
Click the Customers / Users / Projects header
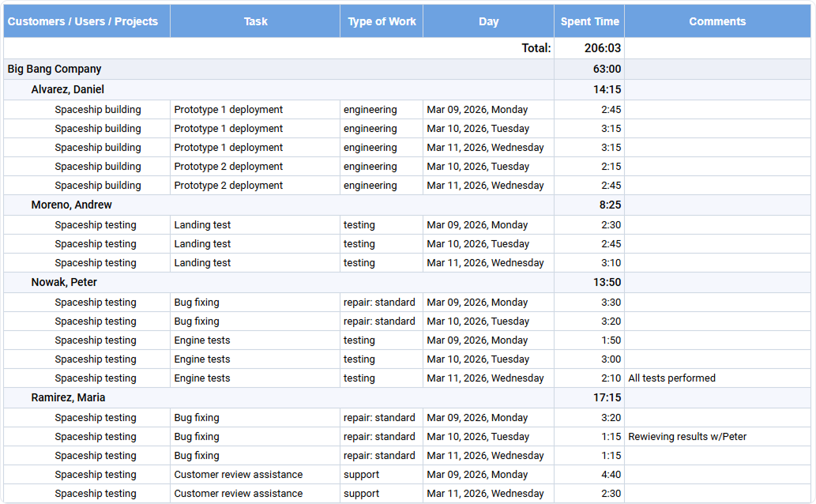click(x=86, y=21)
